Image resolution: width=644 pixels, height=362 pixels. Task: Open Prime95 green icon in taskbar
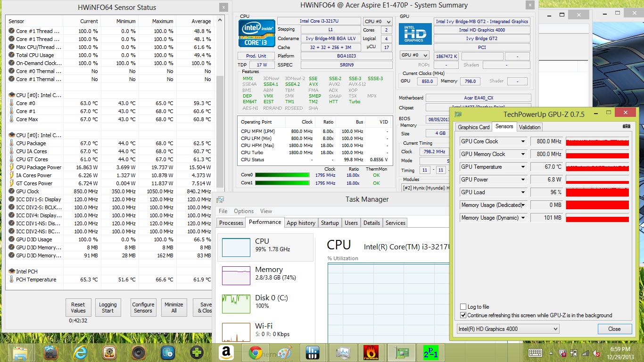(430, 352)
